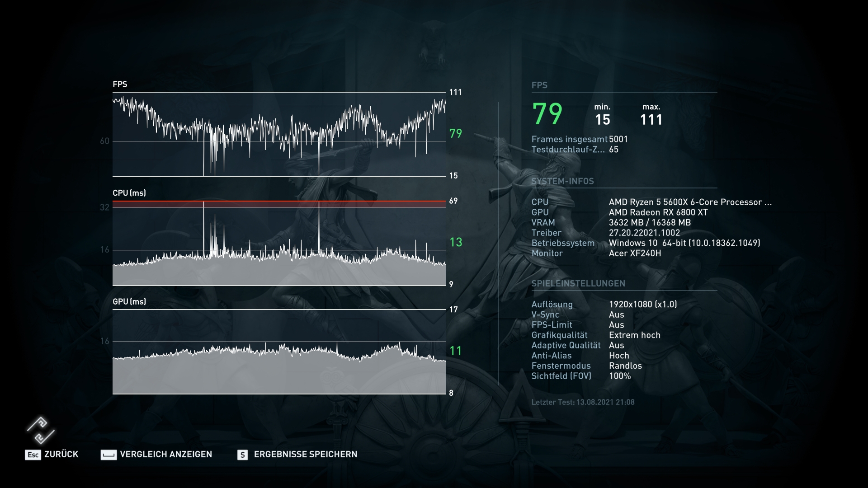The image size is (868, 488).
Task: Click the min. FPS value 15
Action: click(602, 120)
